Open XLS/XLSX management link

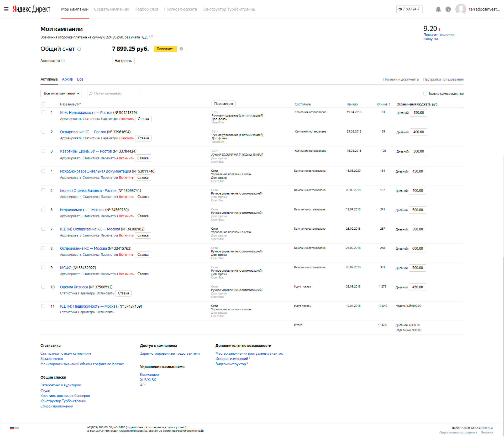coord(148,380)
